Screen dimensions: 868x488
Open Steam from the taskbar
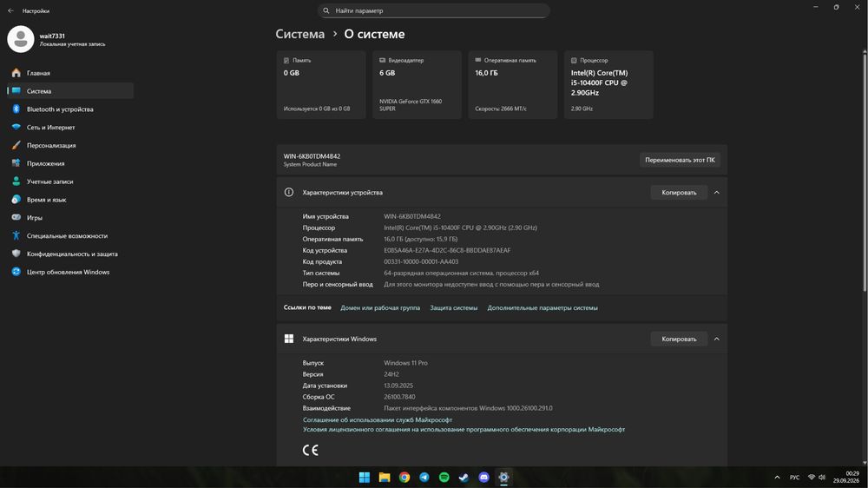click(x=464, y=478)
